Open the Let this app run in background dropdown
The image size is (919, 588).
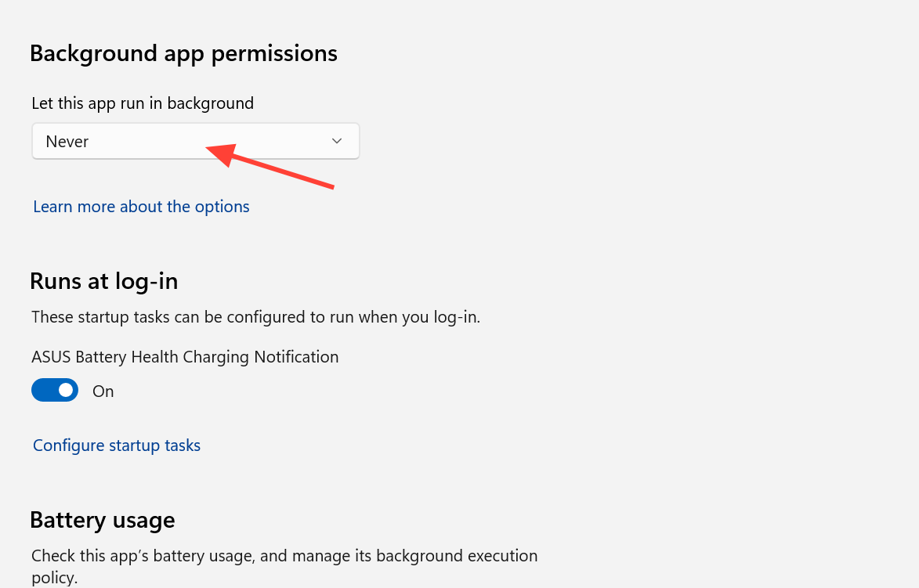pos(195,141)
